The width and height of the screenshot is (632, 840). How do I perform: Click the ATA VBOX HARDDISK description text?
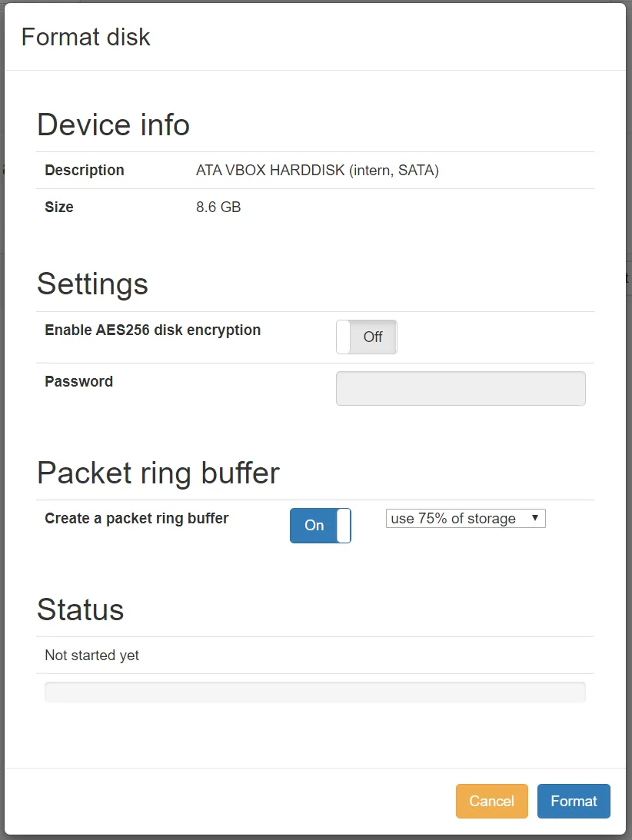[318, 171]
